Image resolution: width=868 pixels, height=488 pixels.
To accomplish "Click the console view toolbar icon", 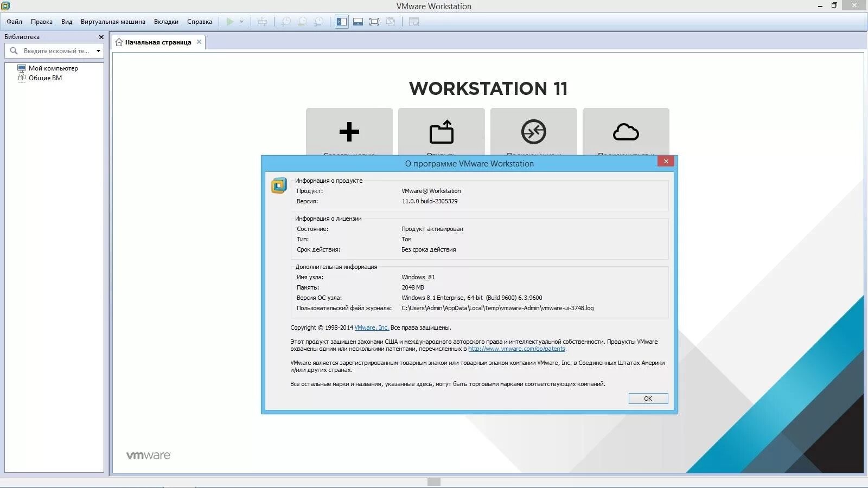I will (x=414, y=22).
